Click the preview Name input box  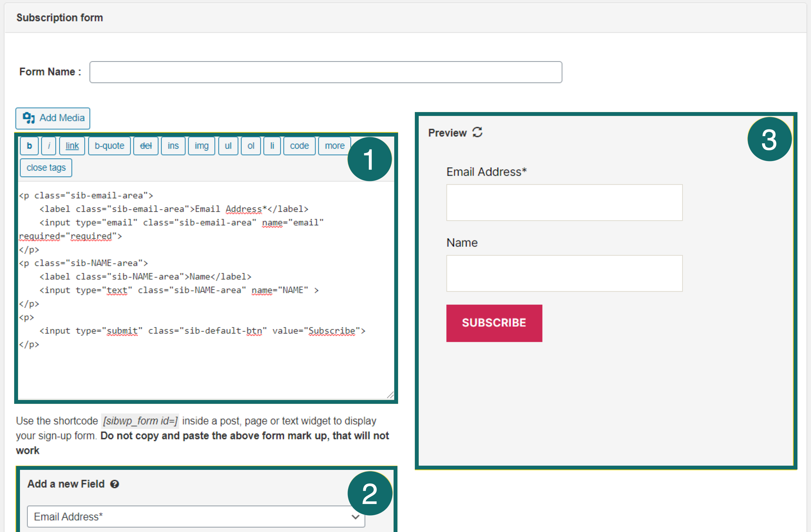tap(564, 273)
